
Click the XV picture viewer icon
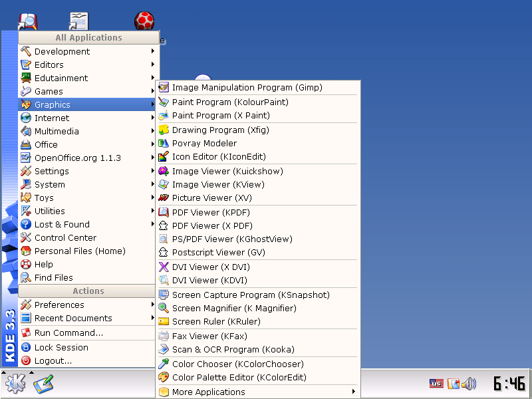164,198
